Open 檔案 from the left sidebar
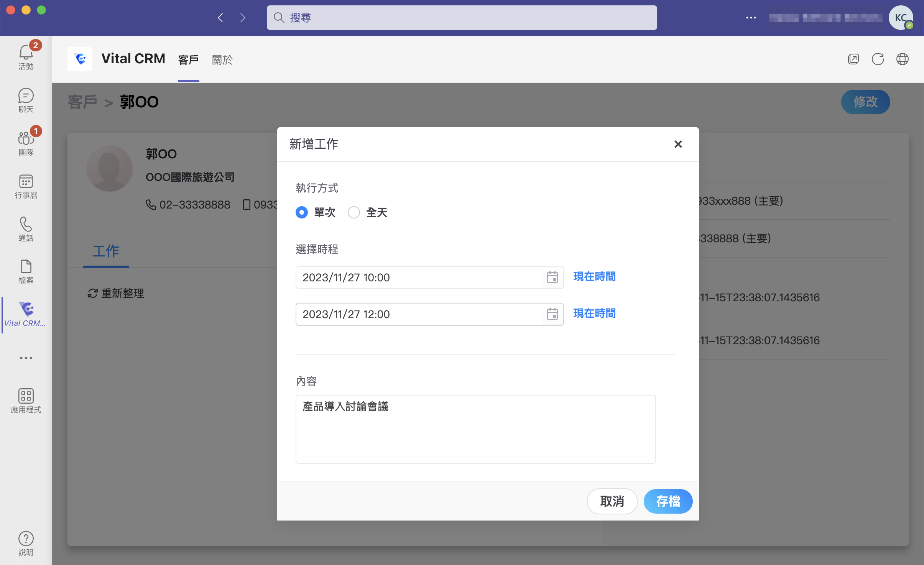924x565 pixels. click(x=25, y=271)
